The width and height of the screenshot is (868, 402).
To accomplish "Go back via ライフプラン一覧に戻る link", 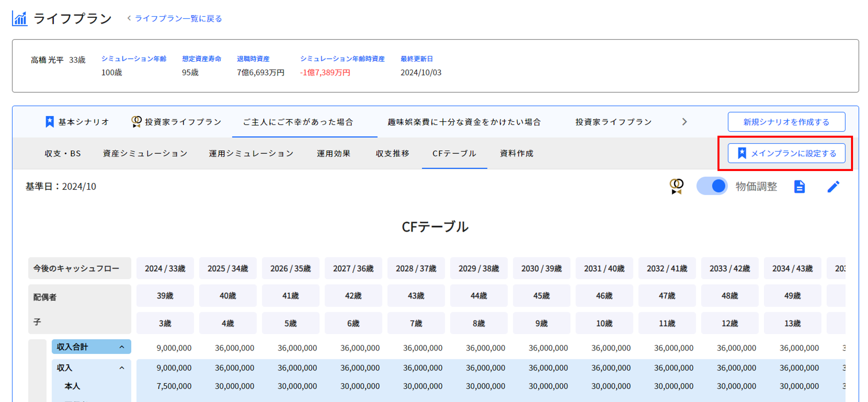I will coord(178,19).
